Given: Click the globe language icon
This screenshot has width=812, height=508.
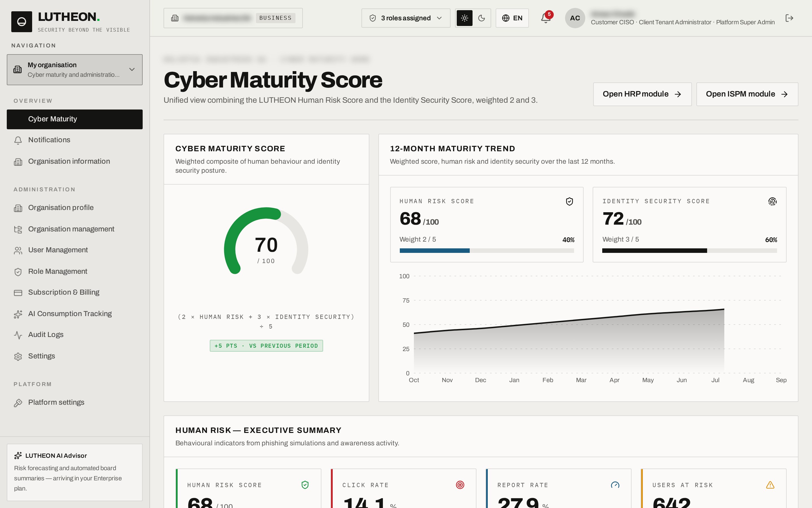Looking at the screenshot, I should [506, 18].
